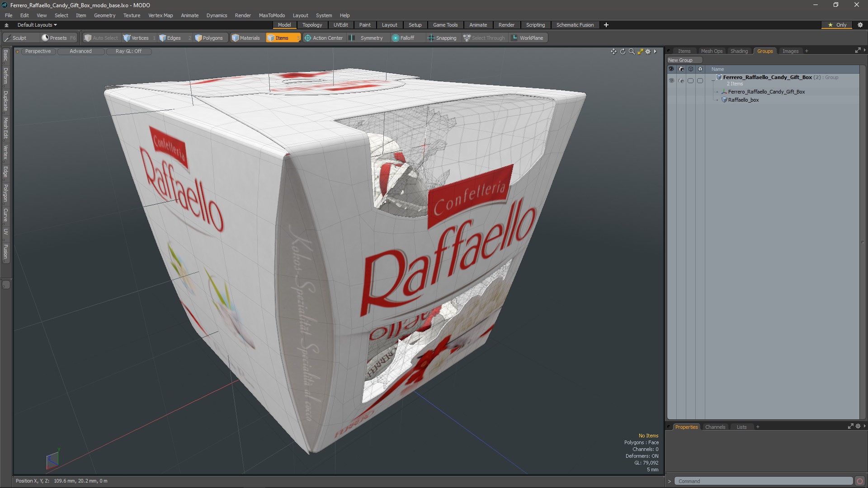The height and width of the screenshot is (488, 868).
Task: Open the Properties tab
Action: point(686,427)
